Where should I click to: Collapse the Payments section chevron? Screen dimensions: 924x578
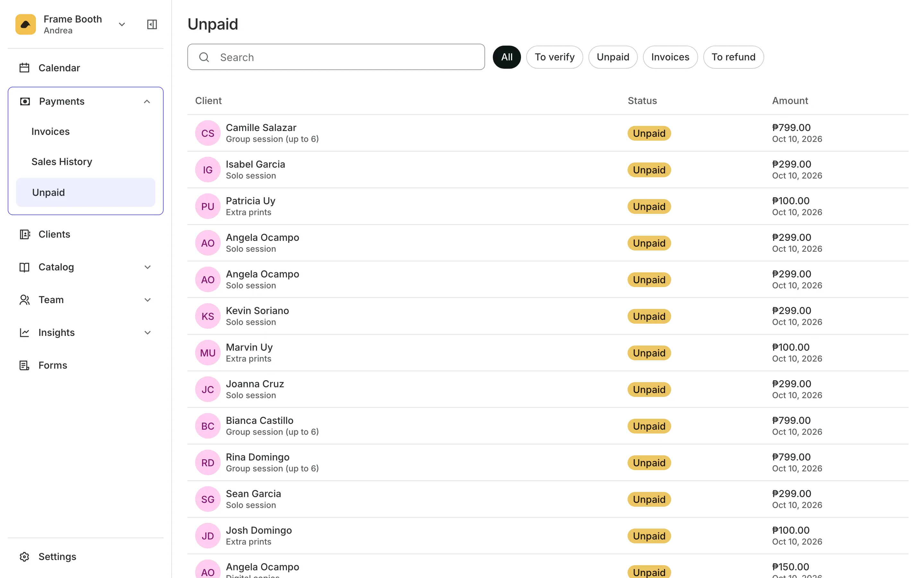(x=147, y=101)
